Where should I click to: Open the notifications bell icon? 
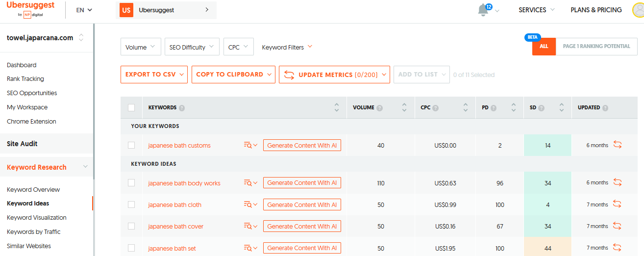[x=484, y=10]
